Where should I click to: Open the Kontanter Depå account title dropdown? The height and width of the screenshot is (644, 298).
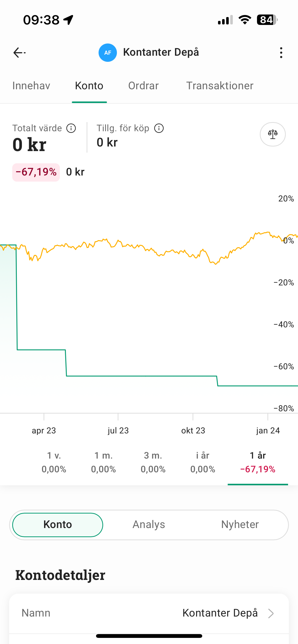click(161, 52)
